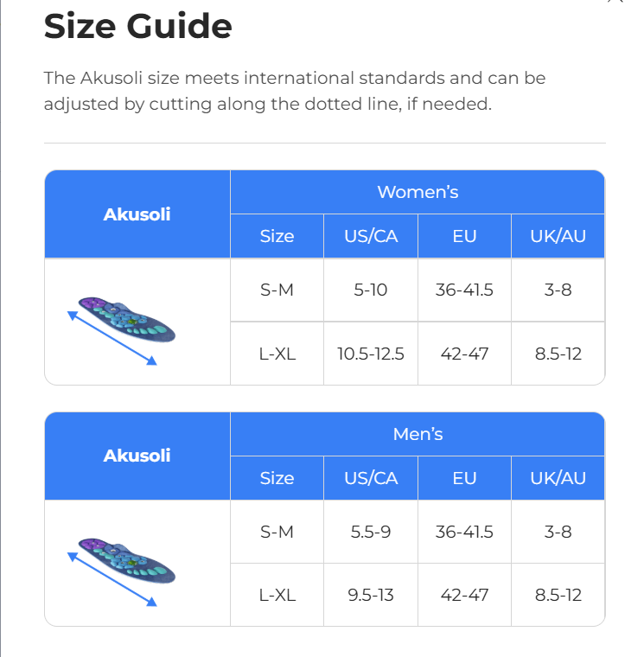Select the men's 5.5-9 US/CA size cell

371,532
